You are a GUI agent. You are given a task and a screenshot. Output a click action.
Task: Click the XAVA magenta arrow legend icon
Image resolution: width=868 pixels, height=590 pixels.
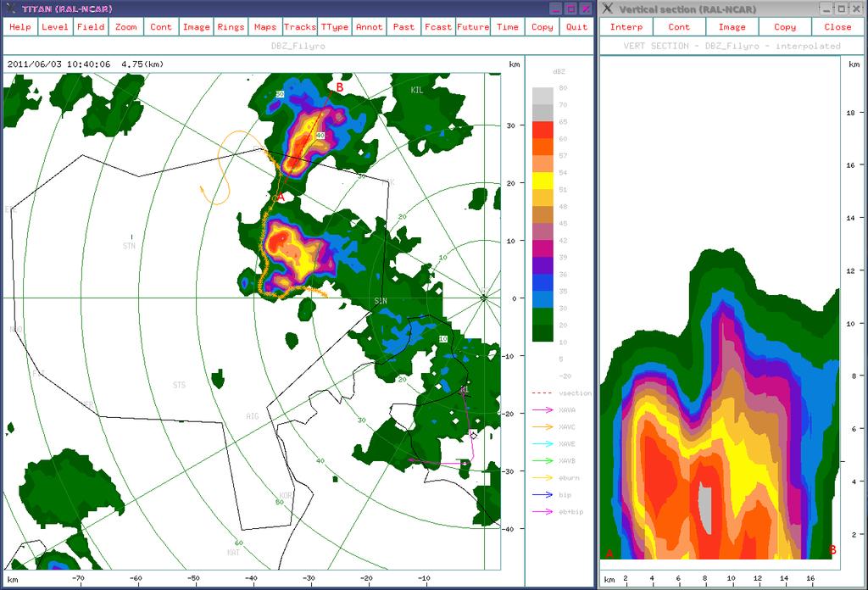[542, 410]
